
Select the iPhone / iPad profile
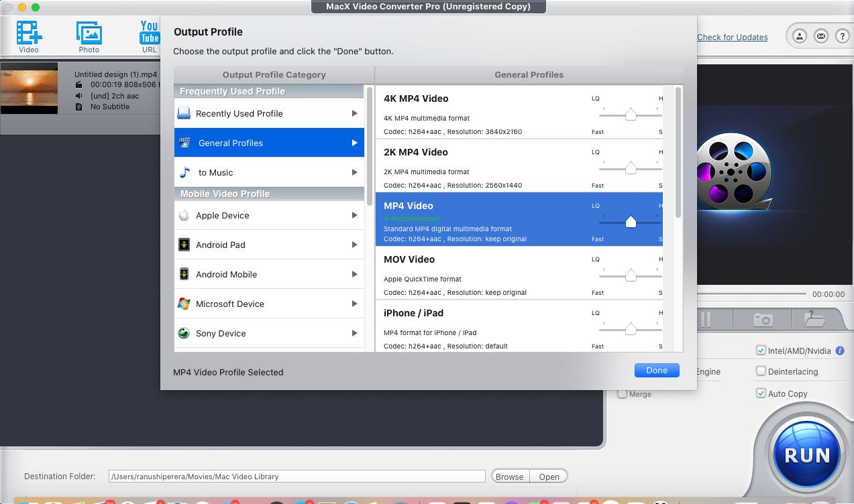(x=519, y=326)
